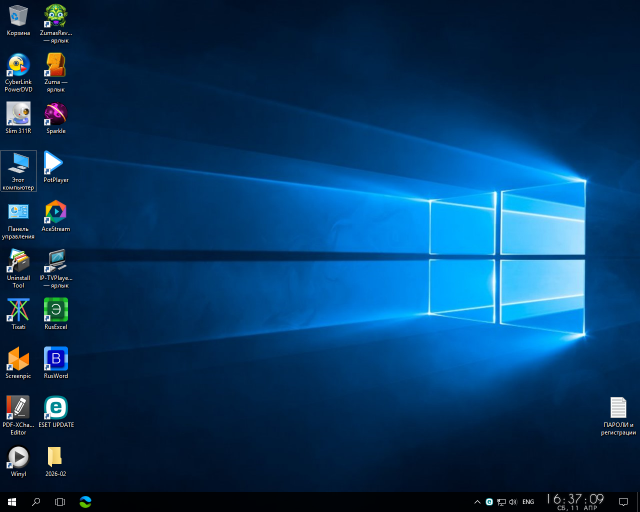Open network status tray icon

click(501, 502)
